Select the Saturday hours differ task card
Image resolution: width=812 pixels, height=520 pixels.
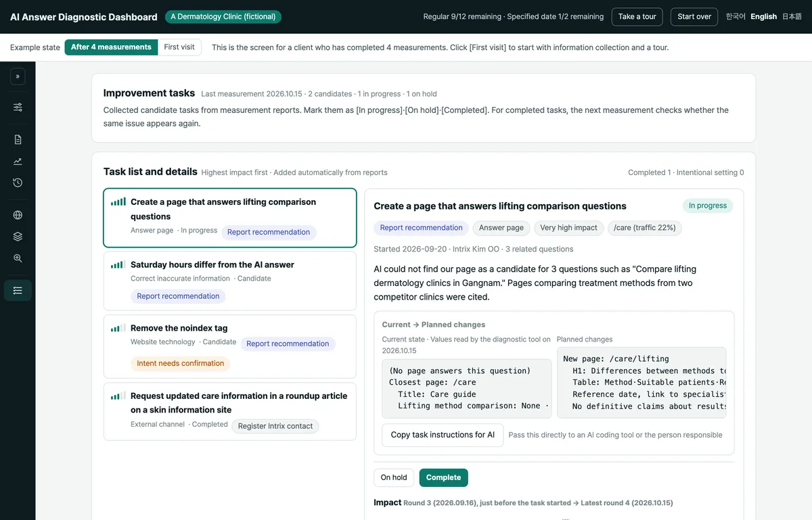pos(230,281)
